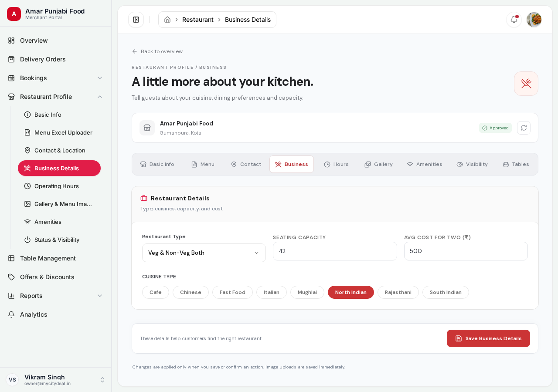Click Back to overview link
This screenshot has width=558, height=392.
[x=157, y=51]
